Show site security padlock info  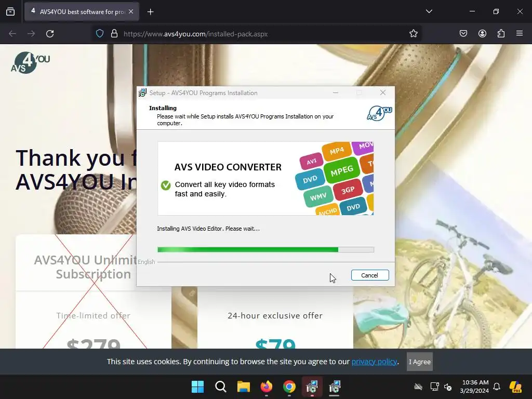coord(114,34)
